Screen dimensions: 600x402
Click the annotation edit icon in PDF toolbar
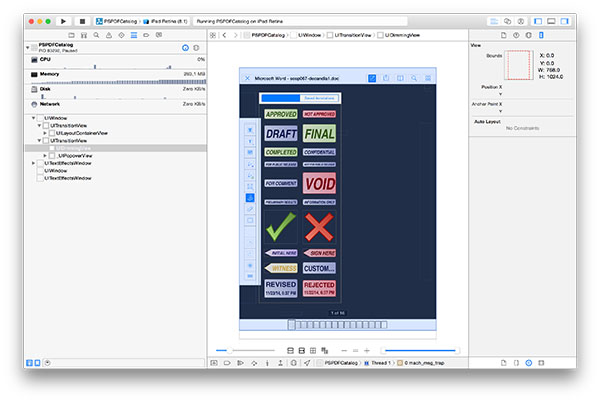(x=372, y=78)
